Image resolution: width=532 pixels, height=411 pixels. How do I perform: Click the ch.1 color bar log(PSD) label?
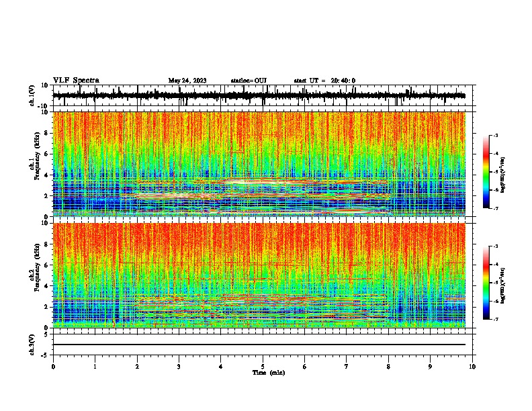click(503, 175)
